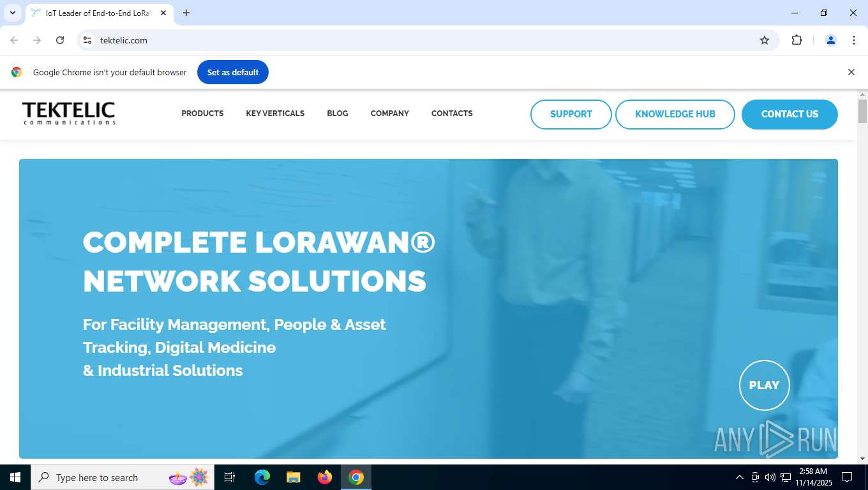Open the Windows Start menu

click(15, 477)
